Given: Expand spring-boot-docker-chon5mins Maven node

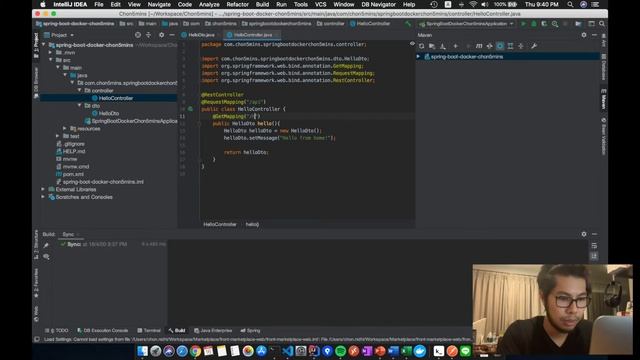Looking at the screenshot, I should pos(418,57).
